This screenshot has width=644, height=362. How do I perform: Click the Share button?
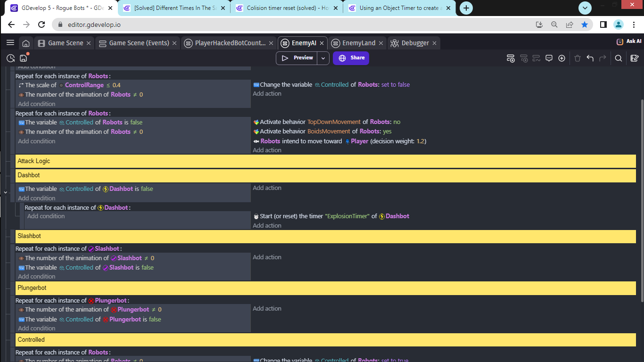coord(351,58)
